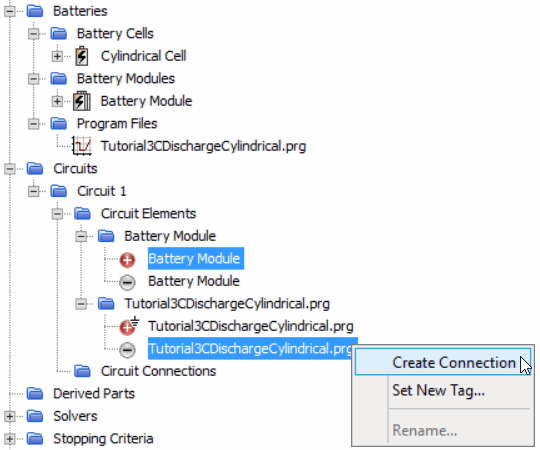Collapse the Circuit 1 node

click(x=33, y=191)
